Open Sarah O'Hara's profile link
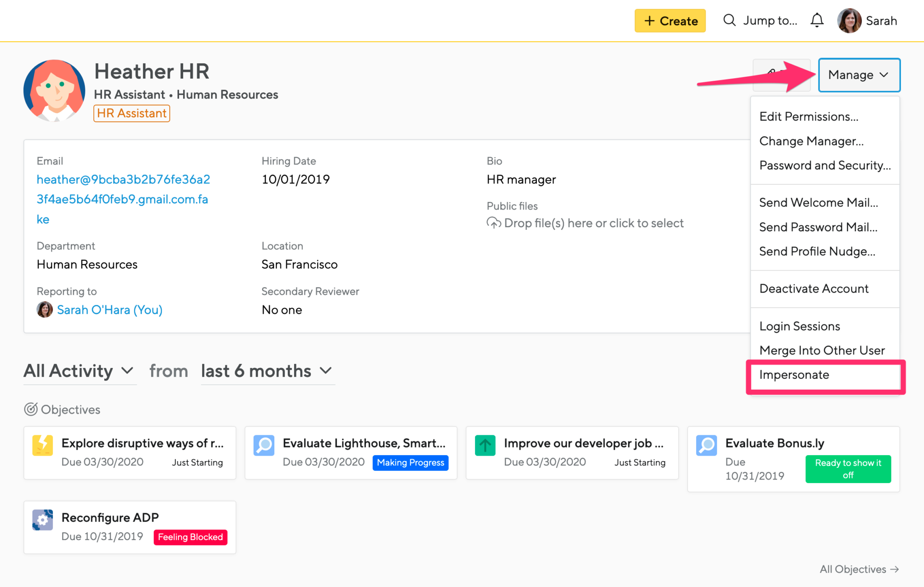The height and width of the screenshot is (587, 924). point(109,310)
